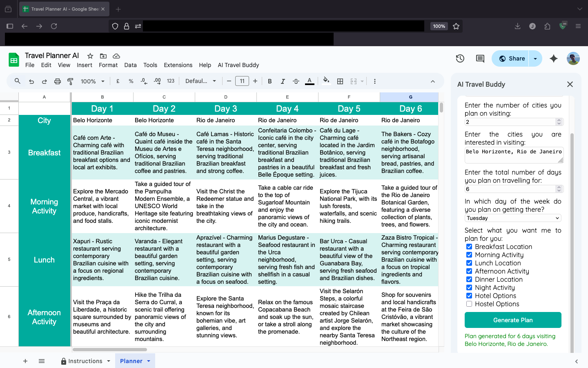
Task: Star the Travel Planner AI document
Action: [x=90, y=56]
